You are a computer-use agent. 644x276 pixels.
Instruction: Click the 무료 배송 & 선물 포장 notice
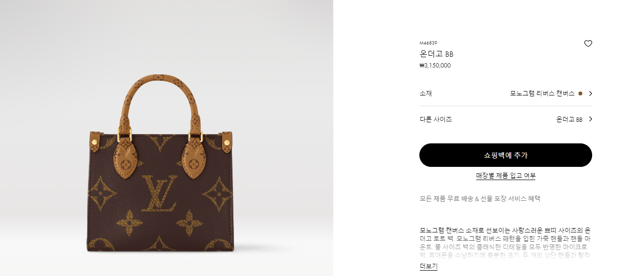click(480, 199)
